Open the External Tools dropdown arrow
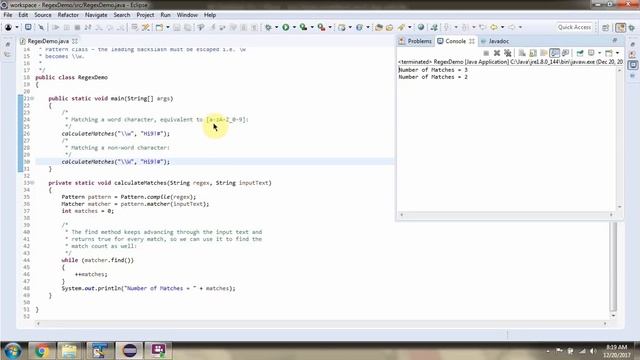Image resolution: width=640 pixels, height=360 pixels. (x=330, y=27)
